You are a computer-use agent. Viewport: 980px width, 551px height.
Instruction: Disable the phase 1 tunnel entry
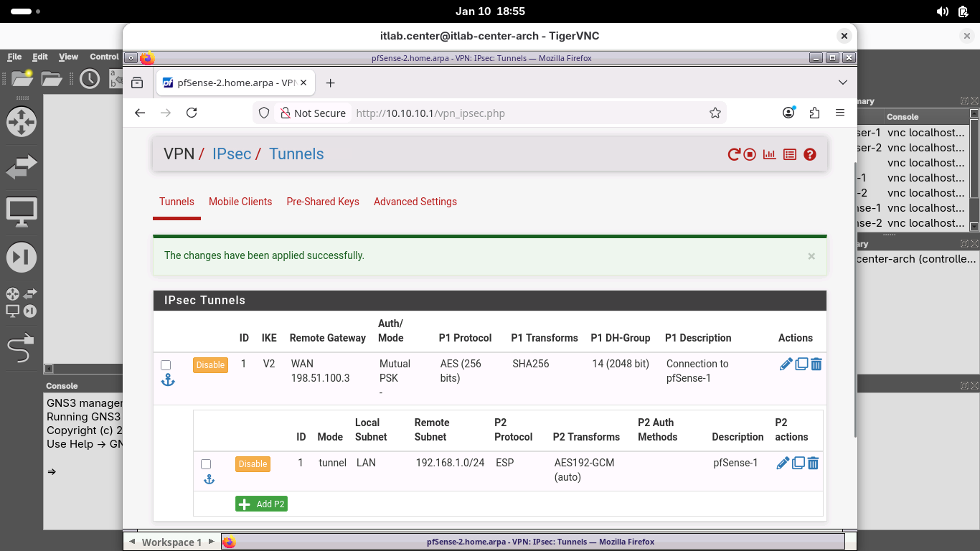[x=210, y=365]
